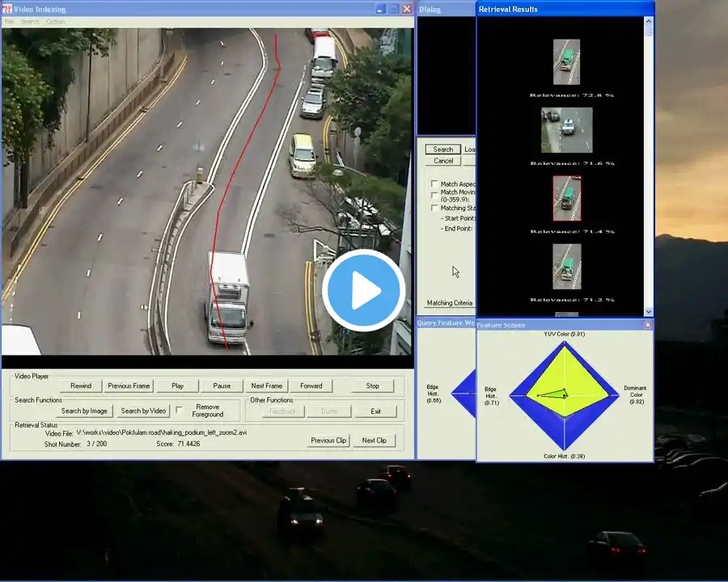Open the Search menu

point(30,22)
